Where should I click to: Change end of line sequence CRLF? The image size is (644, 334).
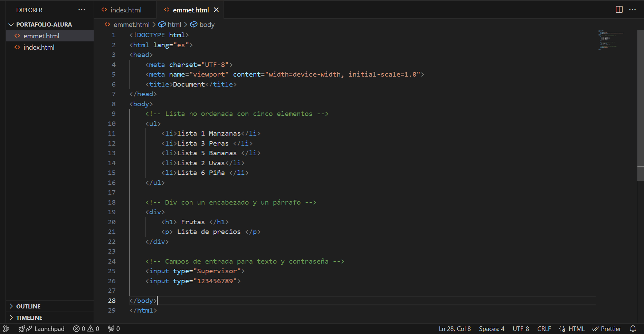544,329
